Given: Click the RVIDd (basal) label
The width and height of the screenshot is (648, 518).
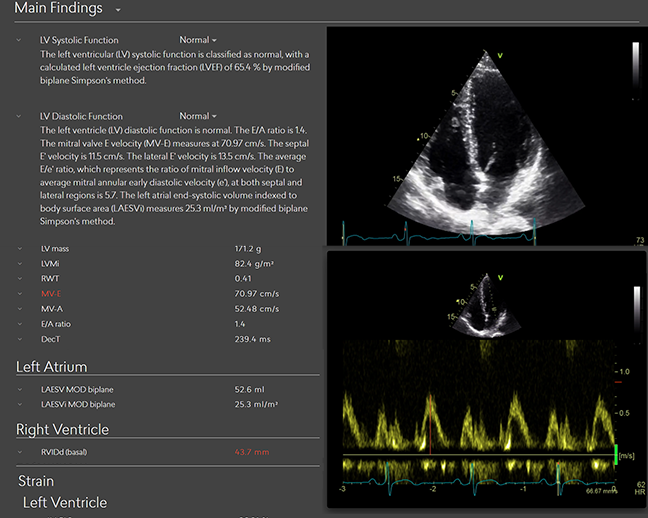Looking at the screenshot, I should tap(64, 452).
